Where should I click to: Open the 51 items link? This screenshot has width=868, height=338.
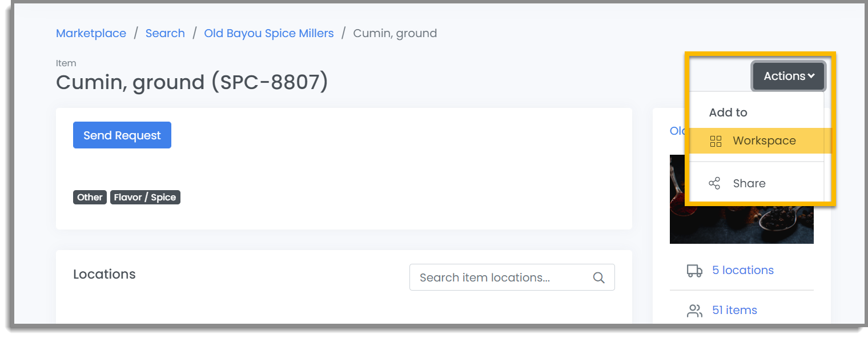734,310
